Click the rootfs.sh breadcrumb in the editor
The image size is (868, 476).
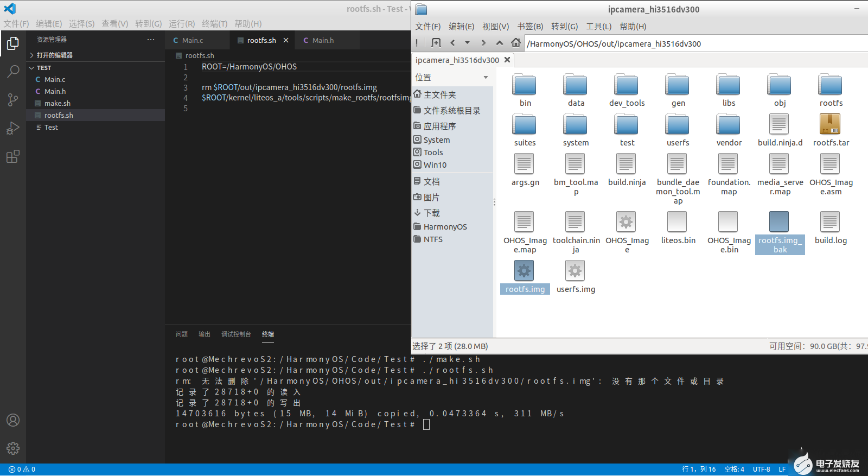[x=200, y=55]
